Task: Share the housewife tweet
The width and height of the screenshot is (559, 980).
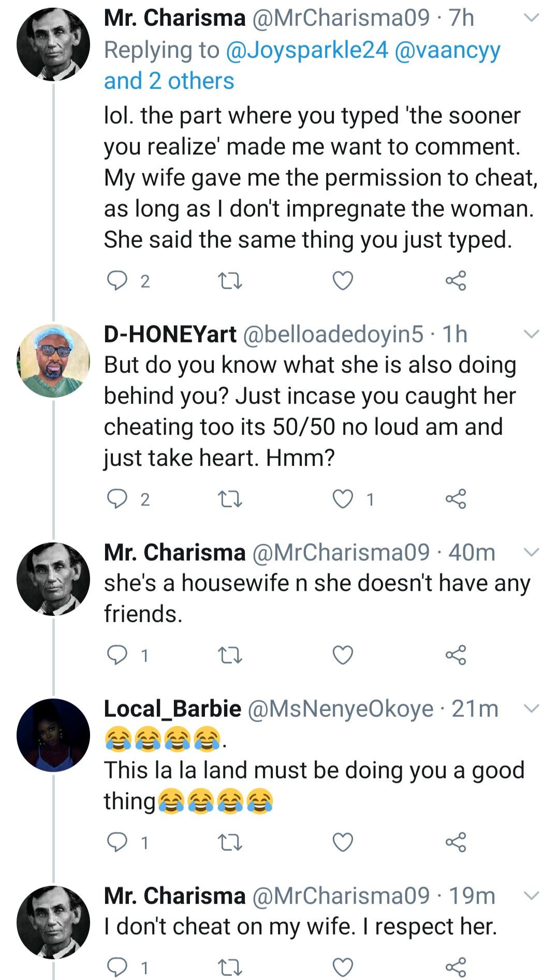Action: pos(455,655)
